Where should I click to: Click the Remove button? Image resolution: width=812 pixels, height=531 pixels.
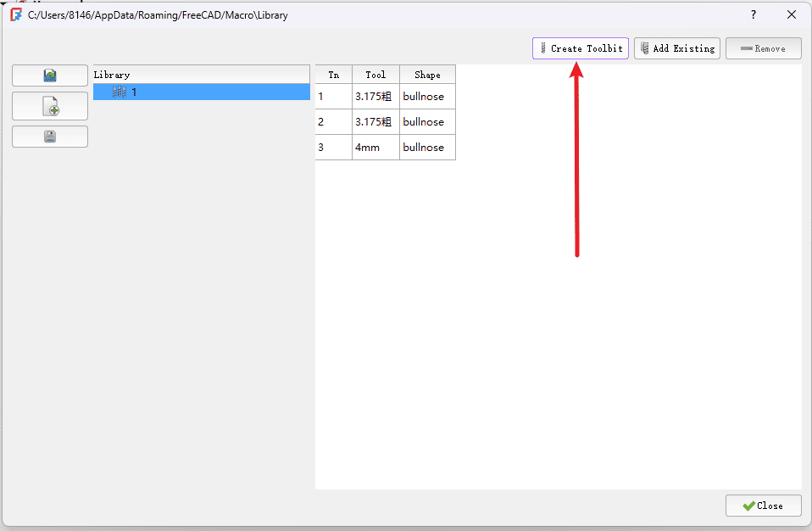763,48
